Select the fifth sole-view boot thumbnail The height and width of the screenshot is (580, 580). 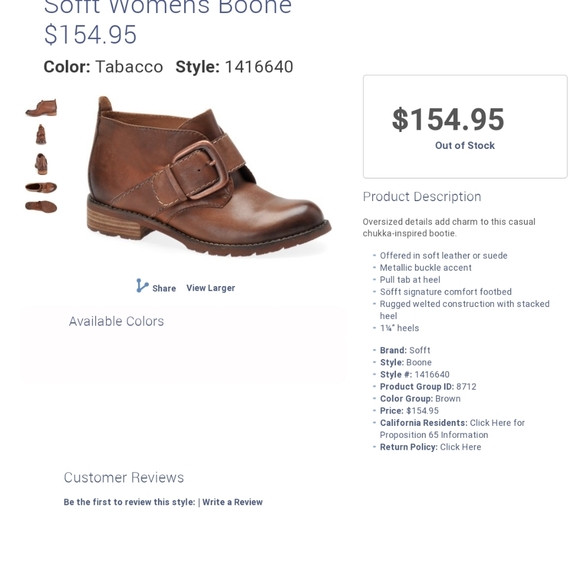tap(41, 207)
